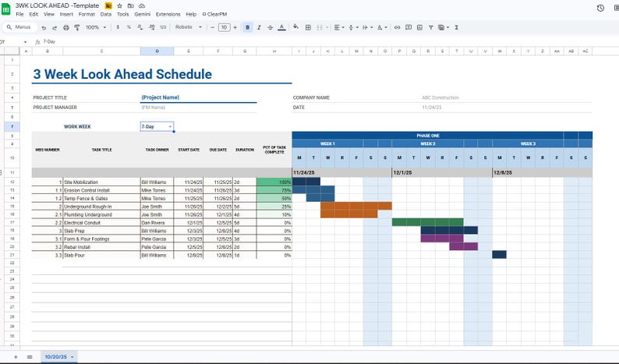
Task: Star the document with star icon
Action: (119, 6)
